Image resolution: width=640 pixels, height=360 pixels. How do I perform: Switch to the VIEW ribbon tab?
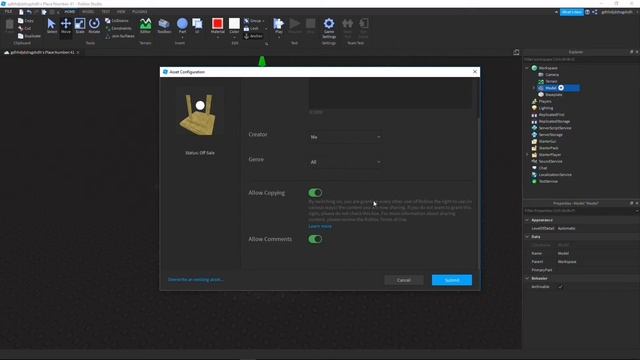click(x=121, y=12)
